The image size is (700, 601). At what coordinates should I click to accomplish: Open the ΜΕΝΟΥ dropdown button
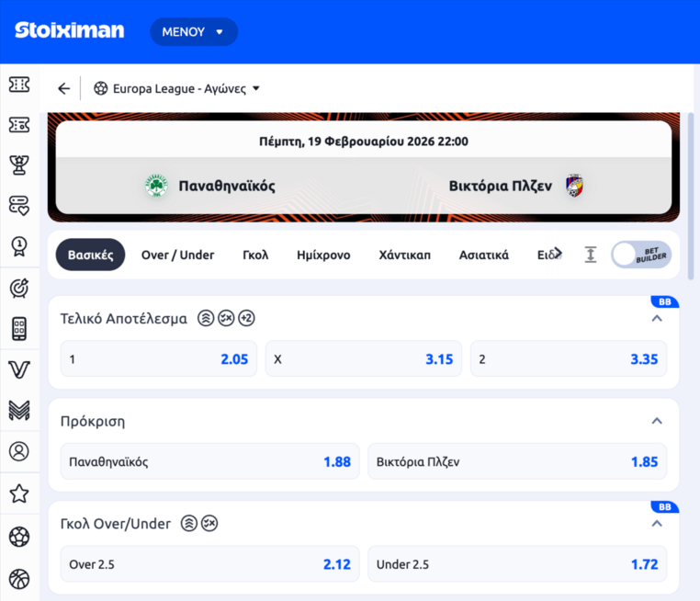pos(193,32)
